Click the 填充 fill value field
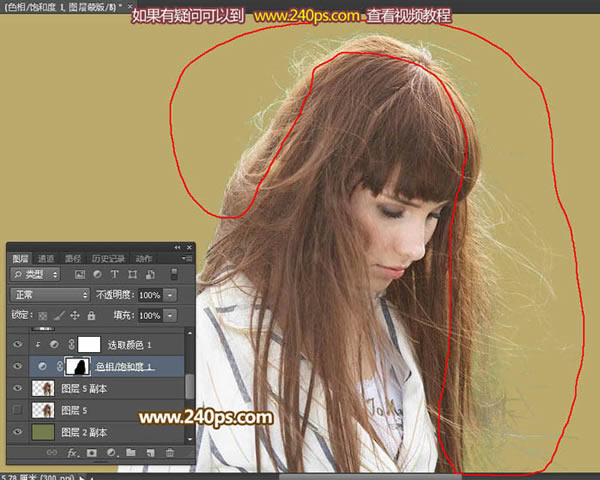The image size is (600, 480). pyautogui.click(x=149, y=315)
